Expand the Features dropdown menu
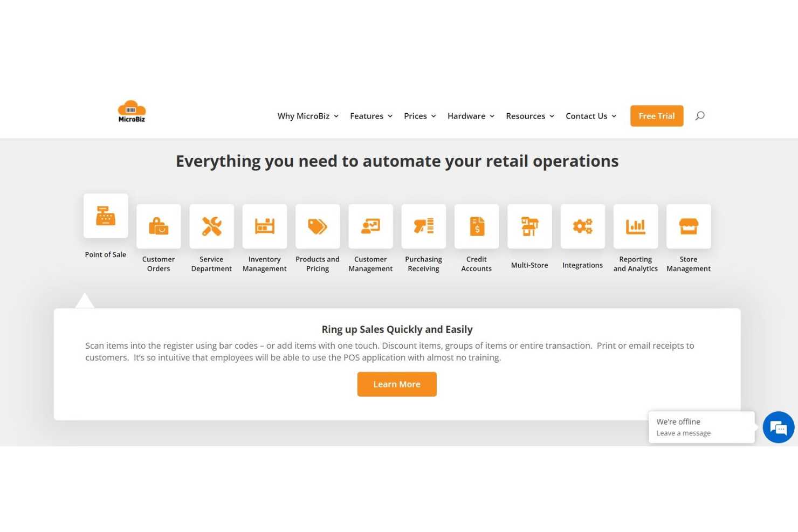 [372, 116]
